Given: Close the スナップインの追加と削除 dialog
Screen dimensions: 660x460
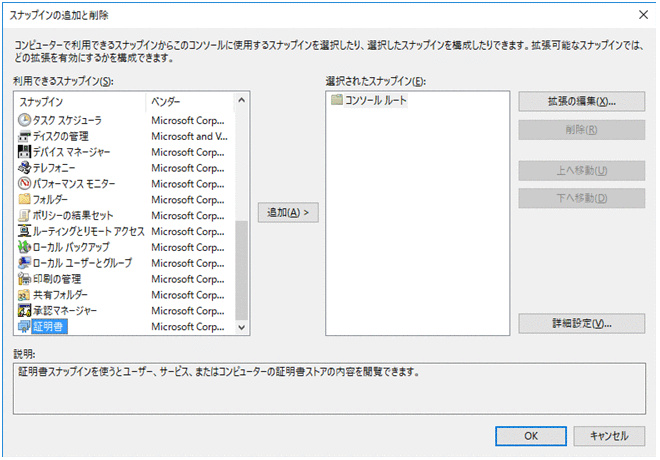Looking at the screenshot, I should (x=643, y=15).
